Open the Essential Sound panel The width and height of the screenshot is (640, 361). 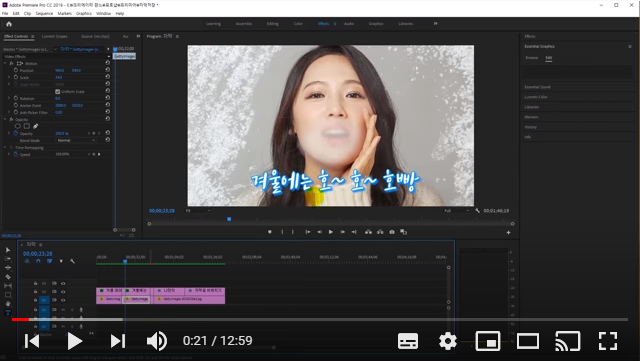click(537, 87)
